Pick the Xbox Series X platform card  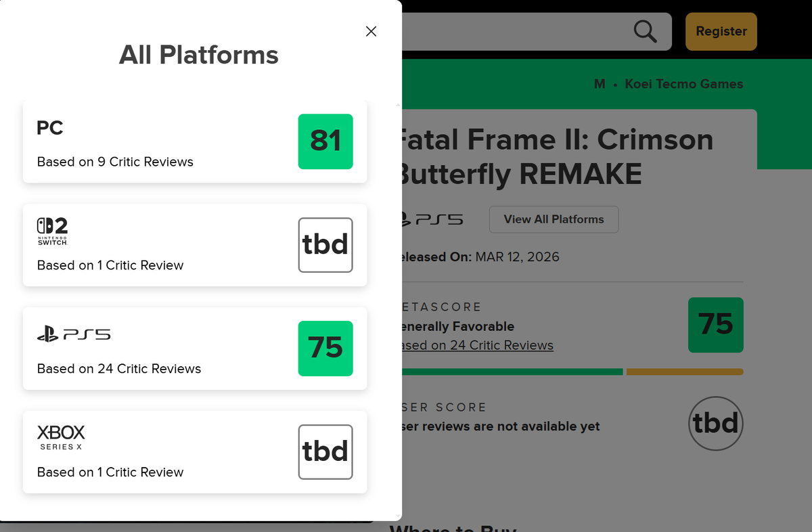click(x=195, y=452)
